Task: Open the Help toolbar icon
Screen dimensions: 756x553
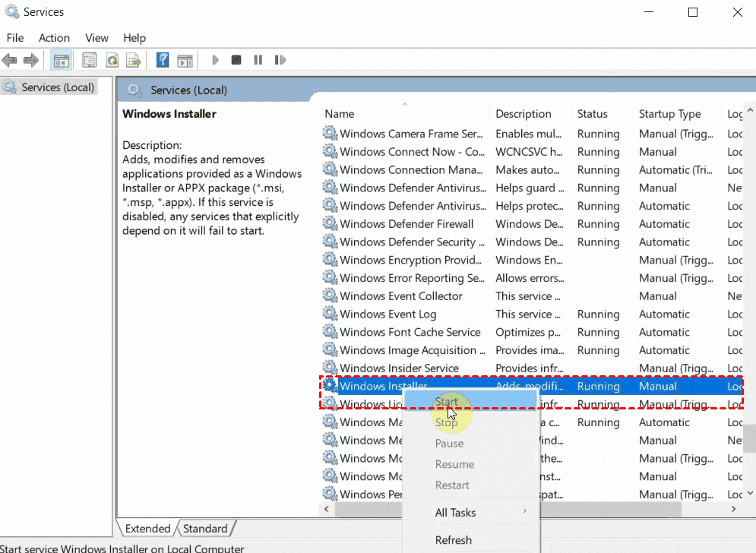Action: (x=163, y=60)
